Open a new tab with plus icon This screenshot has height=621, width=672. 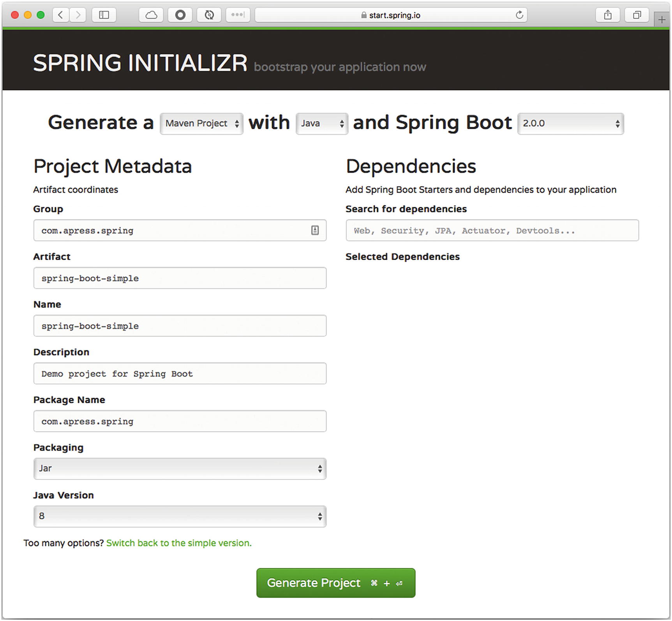click(x=661, y=19)
